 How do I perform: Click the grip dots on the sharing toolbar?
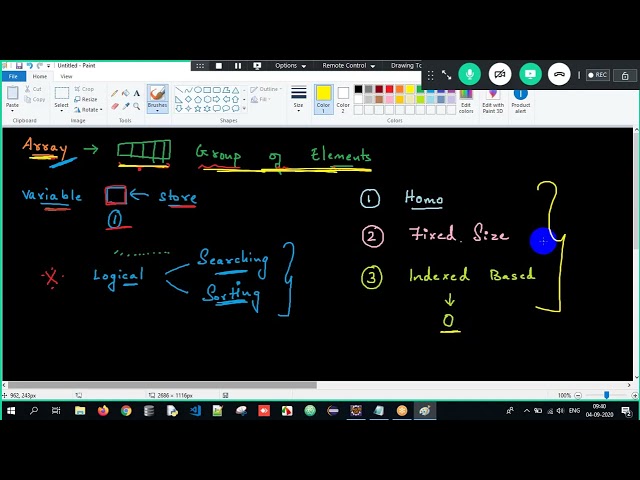200,66
